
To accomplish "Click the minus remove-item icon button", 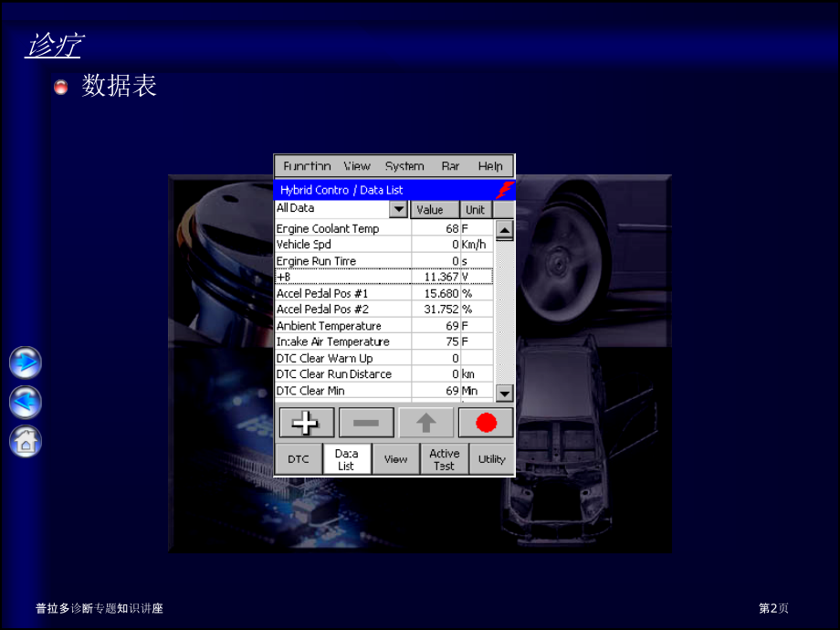I will click(x=366, y=423).
